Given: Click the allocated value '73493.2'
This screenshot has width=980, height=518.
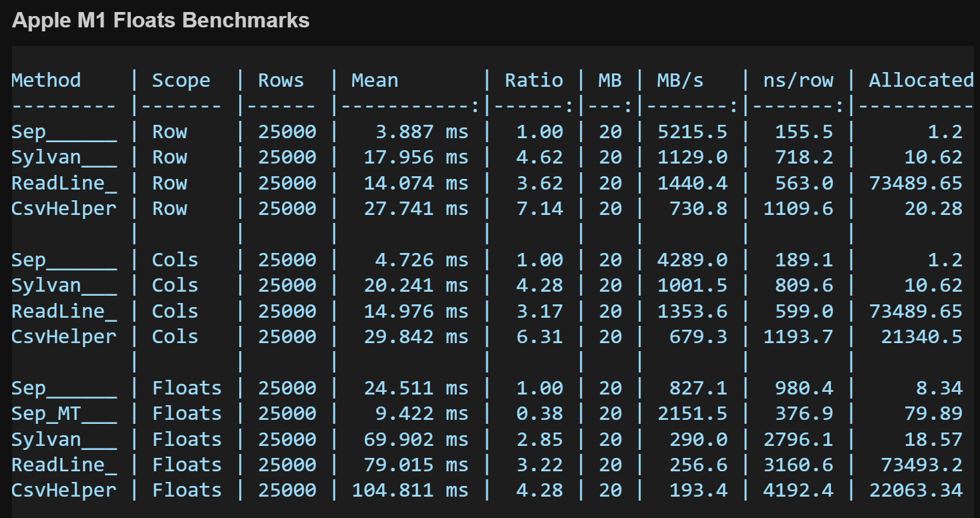Looking at the screenshot, I should pos(921,465).
